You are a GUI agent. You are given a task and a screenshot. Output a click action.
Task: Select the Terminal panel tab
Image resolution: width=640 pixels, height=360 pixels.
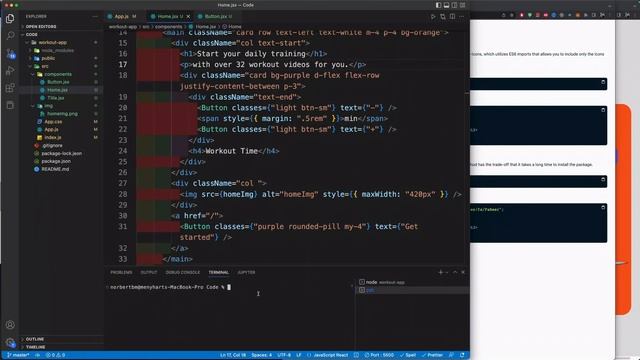(x=219, y=272)
